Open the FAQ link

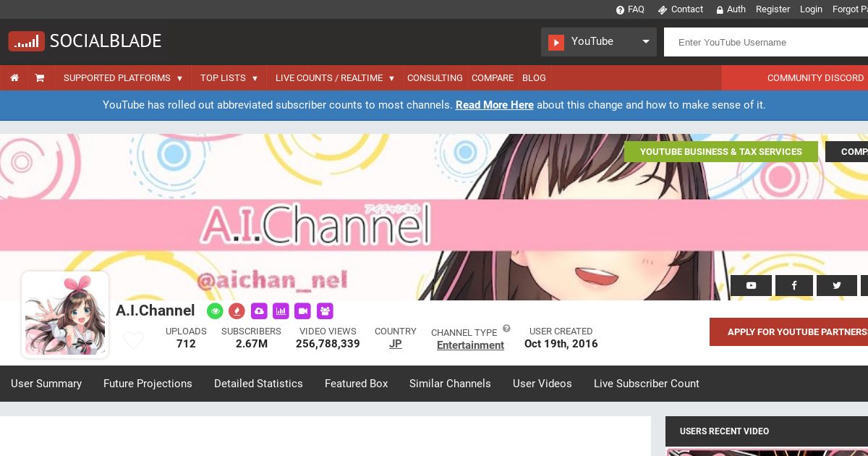pos(630,9)
